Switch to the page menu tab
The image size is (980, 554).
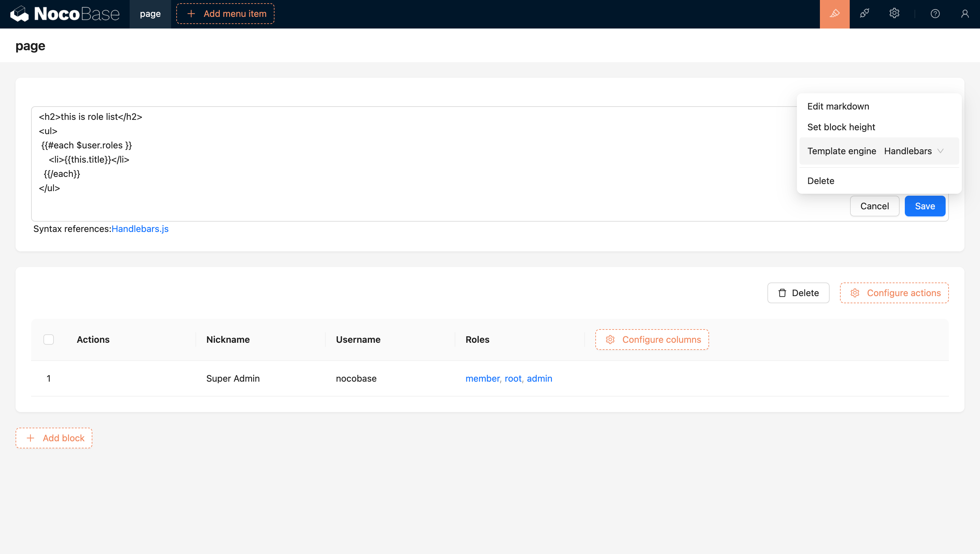click(150, 14)
